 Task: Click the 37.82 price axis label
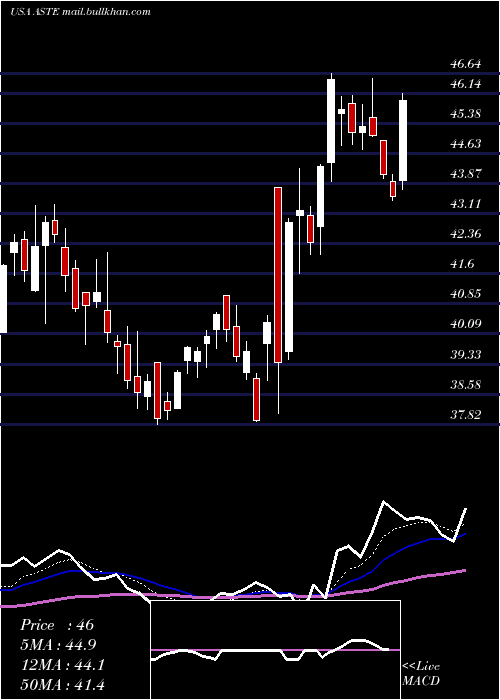point(466,415)
